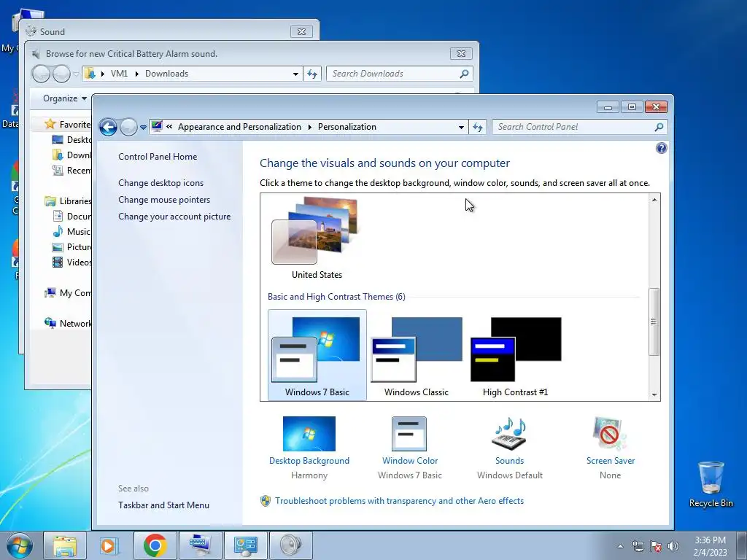
Task: Click the volume speaker tray icon
Action: coord(673,546)
